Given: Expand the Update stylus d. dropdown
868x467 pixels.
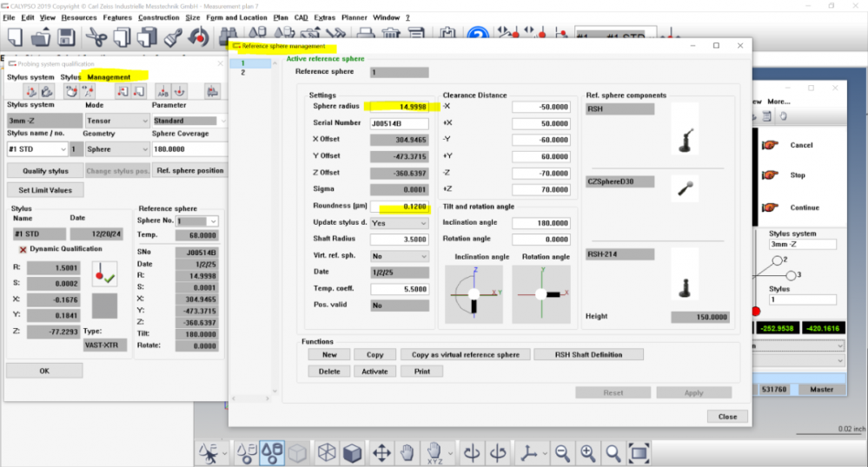Looking at the screenshot, I should pos(400,222).
